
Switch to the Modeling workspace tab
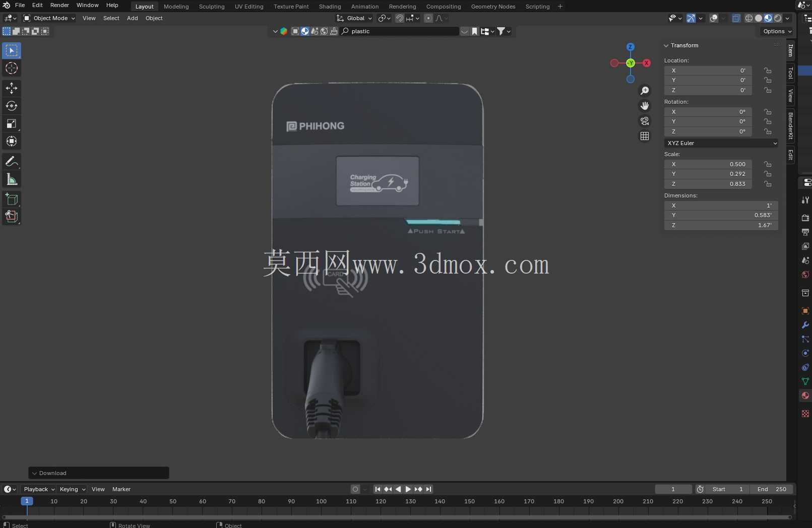click(x=176, y=7)
